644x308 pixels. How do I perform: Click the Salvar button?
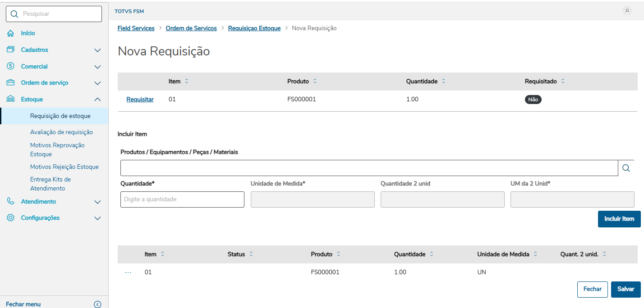[x=626, y=289]
